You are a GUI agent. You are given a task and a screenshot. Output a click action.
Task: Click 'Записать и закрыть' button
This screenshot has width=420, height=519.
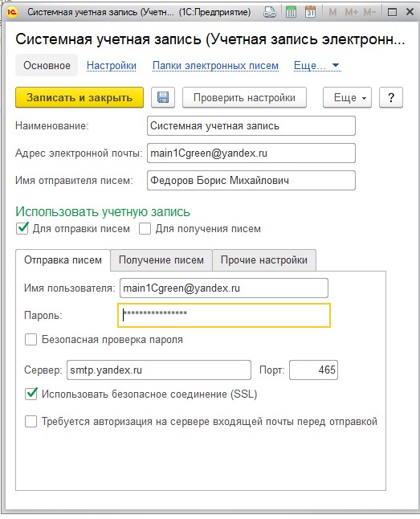80,98
